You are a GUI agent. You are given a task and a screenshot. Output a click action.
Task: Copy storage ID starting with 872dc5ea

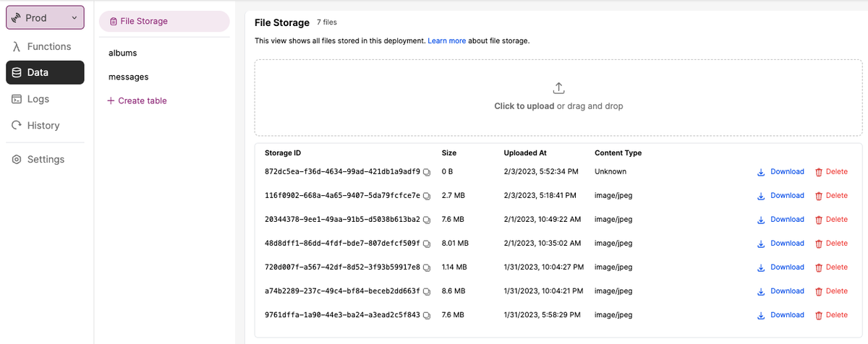point(427,172)
